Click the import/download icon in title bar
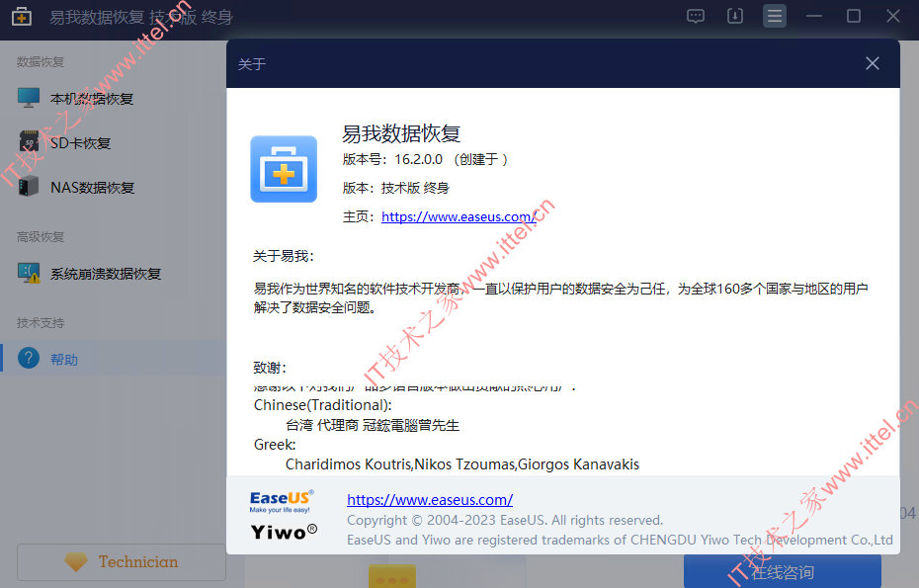Viewport: 919px width, 588px height. 735,16
